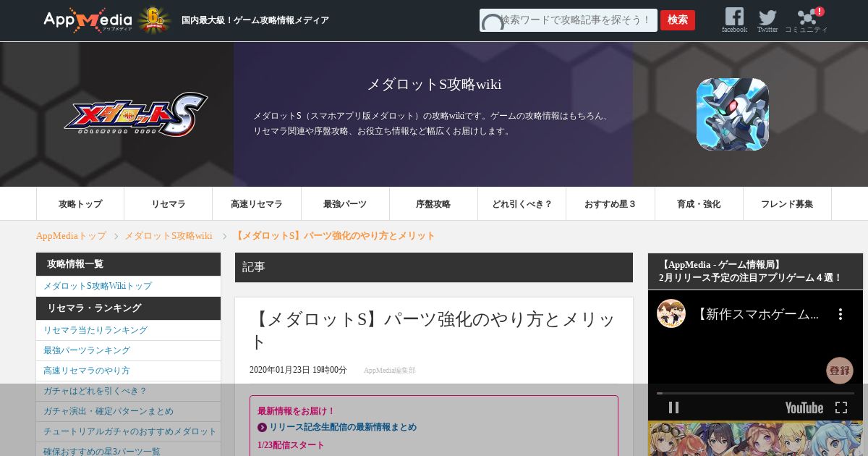Screen dimensions: 868x456
Task: Open the リセマラ navigation tab
Action: (169, 204)
